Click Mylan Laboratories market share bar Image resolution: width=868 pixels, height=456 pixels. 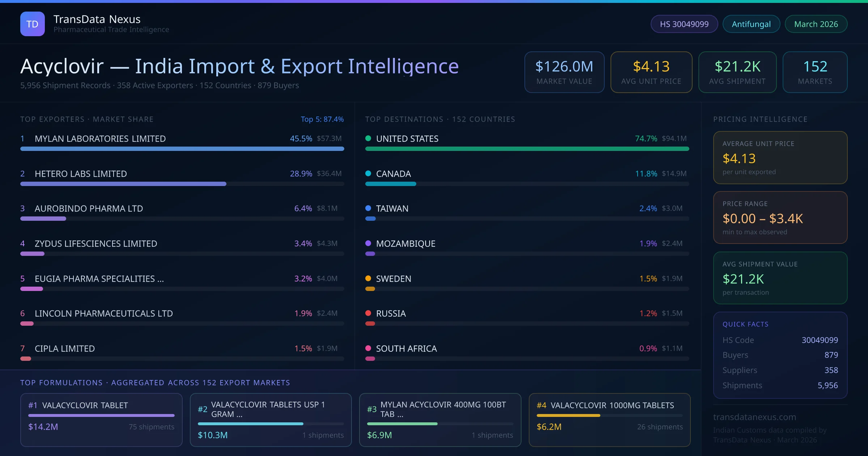182,149
